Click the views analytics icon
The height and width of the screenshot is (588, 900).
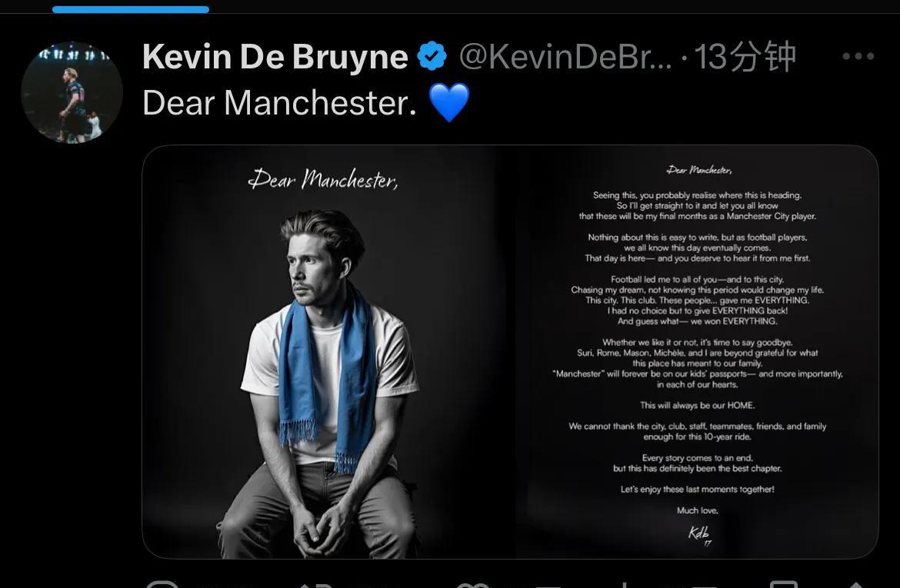point(625,585)
